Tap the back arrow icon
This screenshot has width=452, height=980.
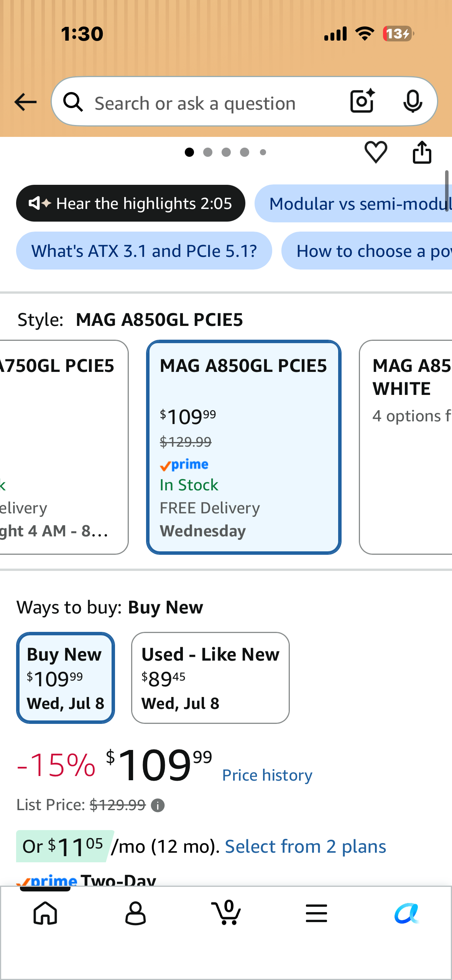tap(25, 102)
